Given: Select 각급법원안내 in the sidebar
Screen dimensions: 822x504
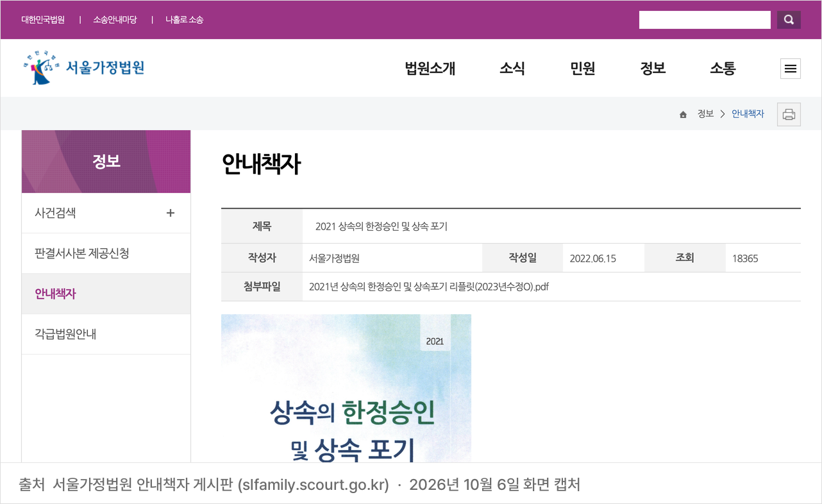Looking at the screenshot, I should (x=106, y=334).
